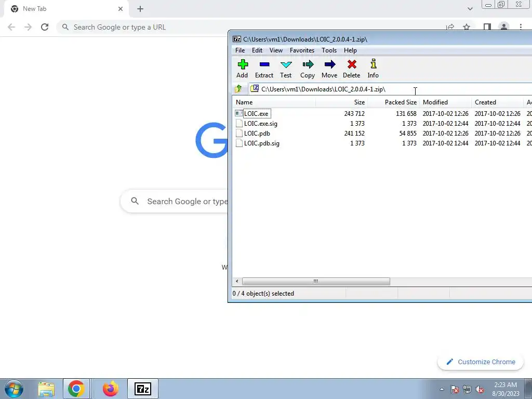Open Chrome profile avatar
The image size is (532, 399).
(504, 27)
